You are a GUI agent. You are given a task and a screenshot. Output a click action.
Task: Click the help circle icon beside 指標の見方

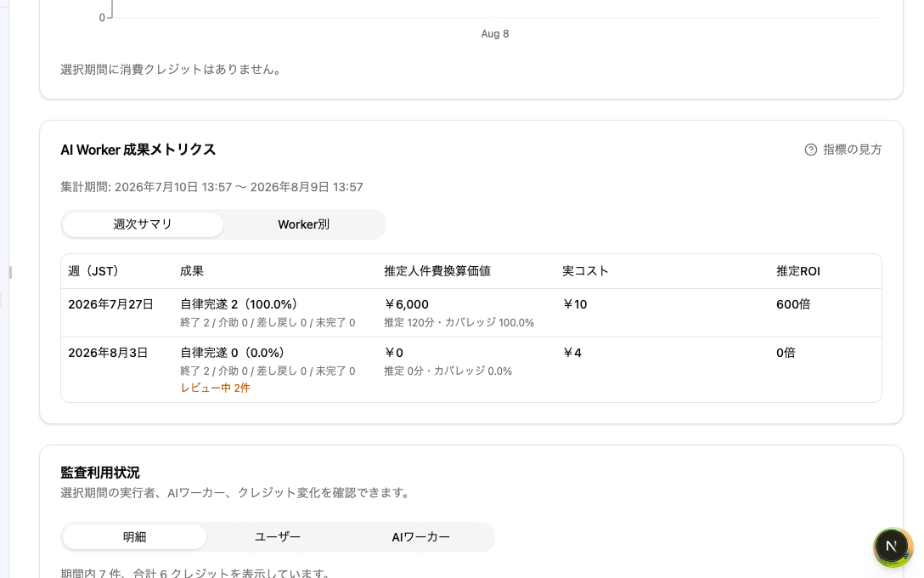point(811,150)
